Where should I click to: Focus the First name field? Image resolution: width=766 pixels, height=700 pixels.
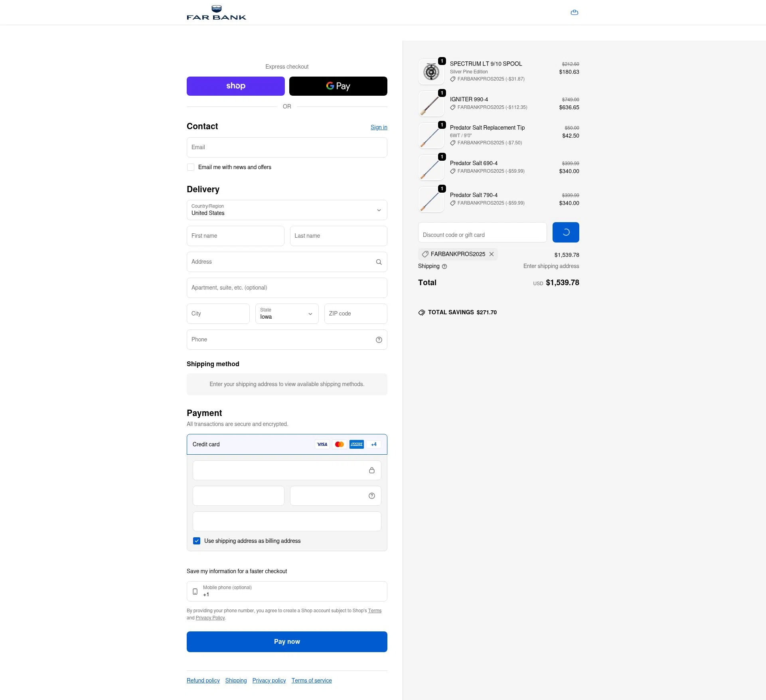(x=235, y=236)
